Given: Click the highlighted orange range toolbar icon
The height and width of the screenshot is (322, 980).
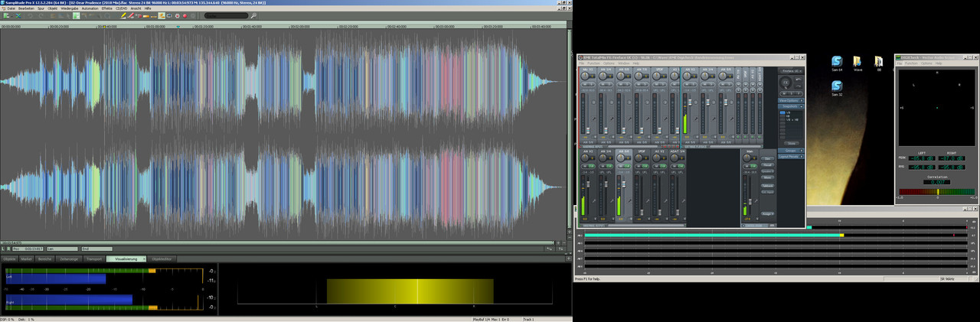Looking at the screenshot, I should (162, 15).
